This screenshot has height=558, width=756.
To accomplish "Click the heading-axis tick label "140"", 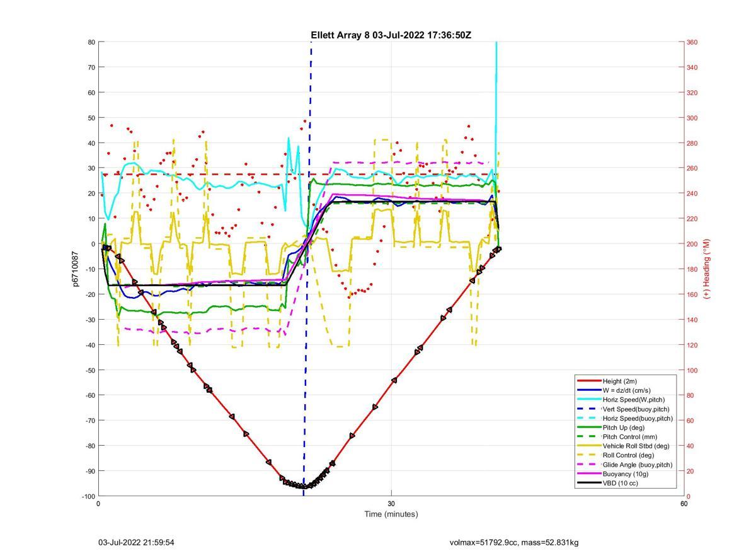I will (692, 320).
